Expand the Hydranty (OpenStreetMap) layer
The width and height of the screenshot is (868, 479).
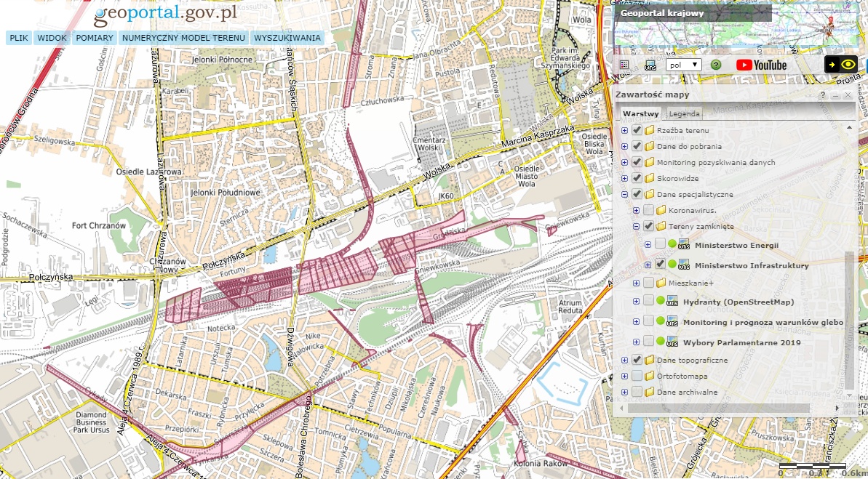point(636,302)
